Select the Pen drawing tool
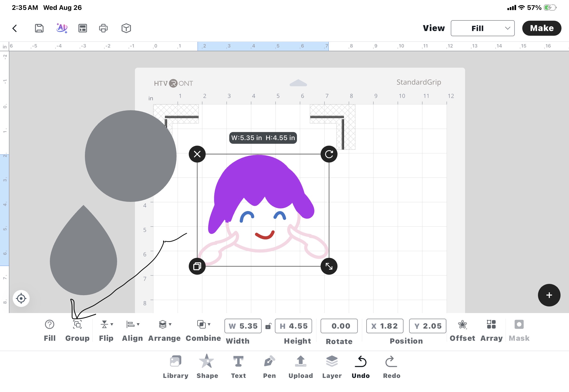The height and width of the screenshot is (392, 569). 269,367
